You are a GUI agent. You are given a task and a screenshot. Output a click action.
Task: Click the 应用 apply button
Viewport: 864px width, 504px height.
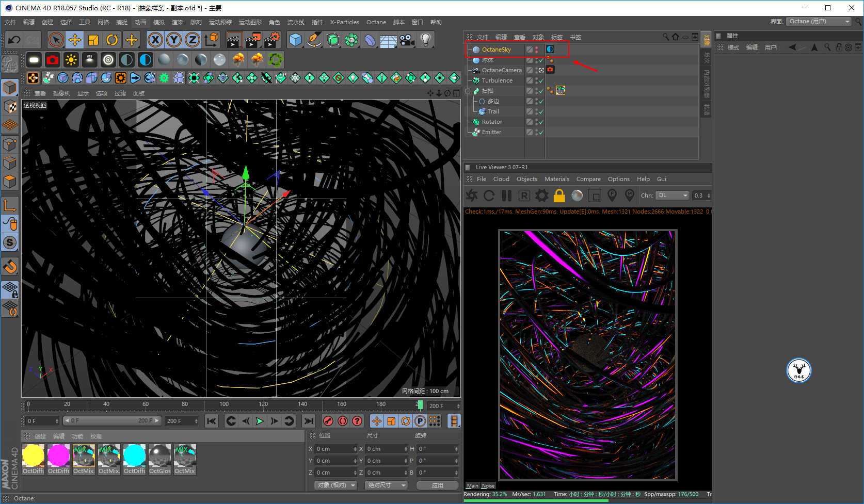[438, 485]
